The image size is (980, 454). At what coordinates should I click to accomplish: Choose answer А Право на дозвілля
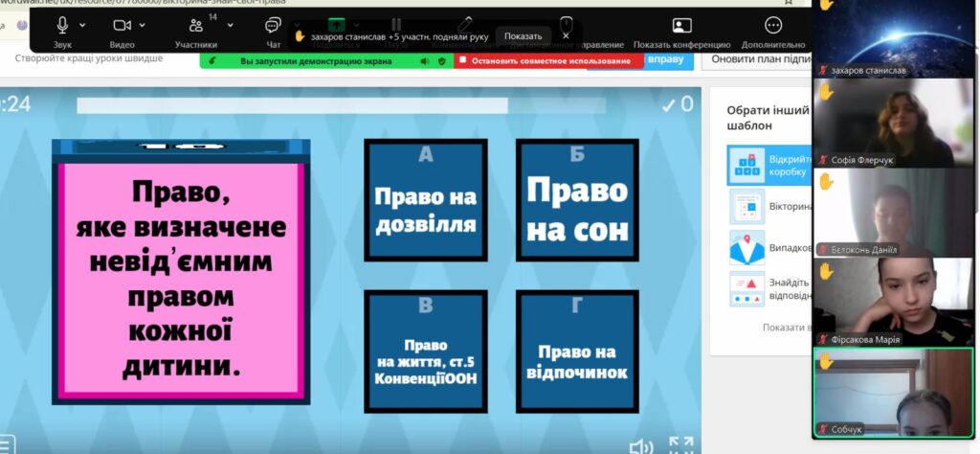[426, 200]
